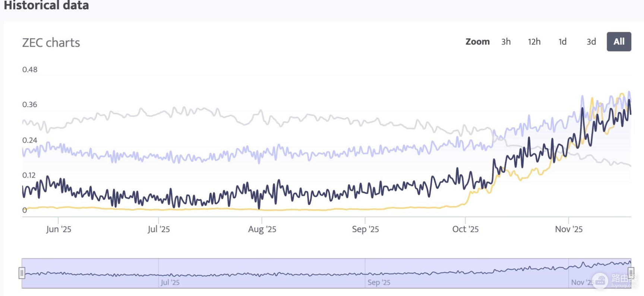This screenshot has height=296, width=644.
Task: Click the 0.36 y-axis label
Action: (x=30, y=105)
